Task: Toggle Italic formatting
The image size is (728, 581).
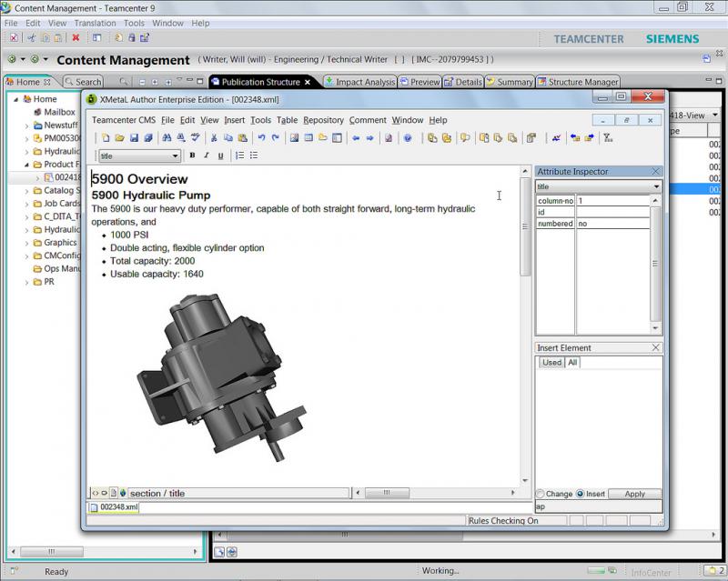Action: tap(207, 155)
